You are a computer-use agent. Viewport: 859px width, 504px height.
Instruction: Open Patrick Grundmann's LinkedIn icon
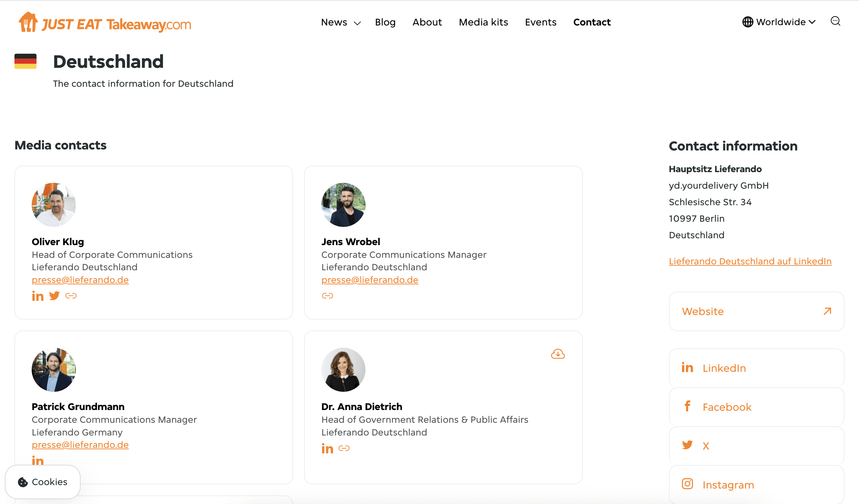click(38, 461)
